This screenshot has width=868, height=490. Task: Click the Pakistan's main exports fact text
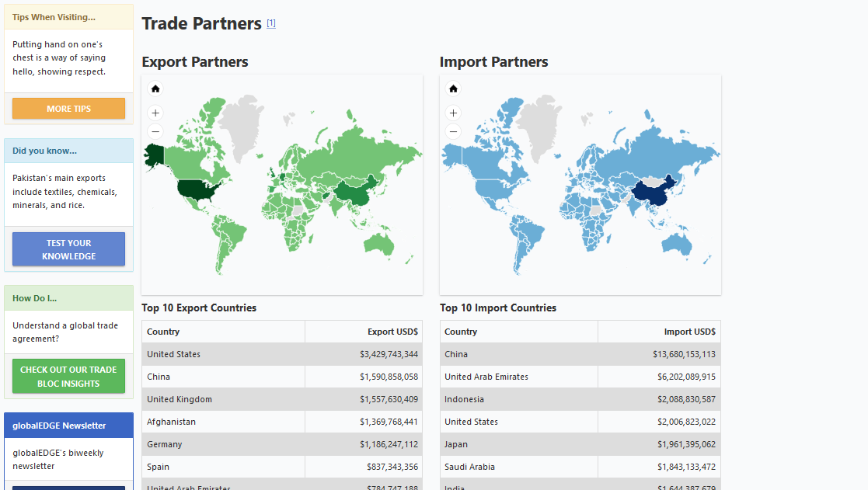point(64,192)
